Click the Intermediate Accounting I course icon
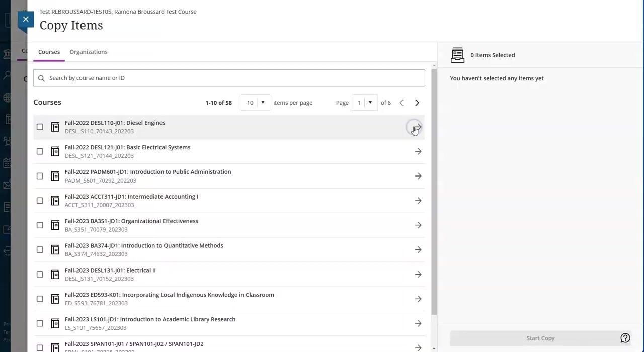 [55, 201]
